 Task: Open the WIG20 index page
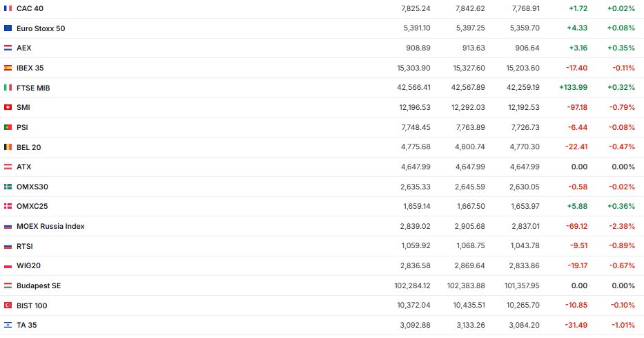pos(28,265)
